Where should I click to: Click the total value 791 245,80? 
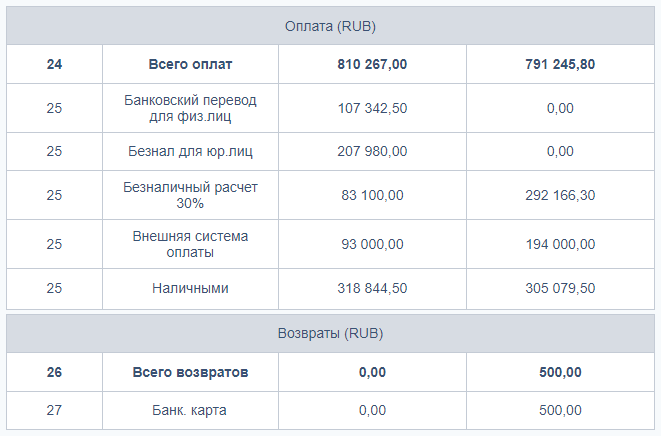pos(560,65)
